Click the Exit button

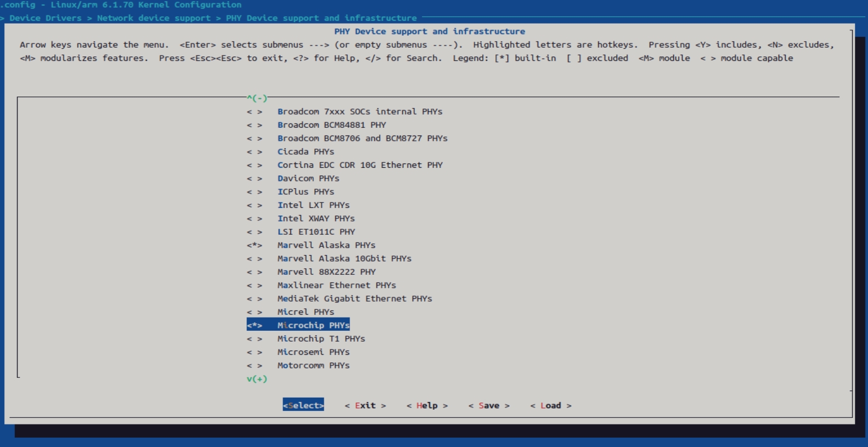365,405
